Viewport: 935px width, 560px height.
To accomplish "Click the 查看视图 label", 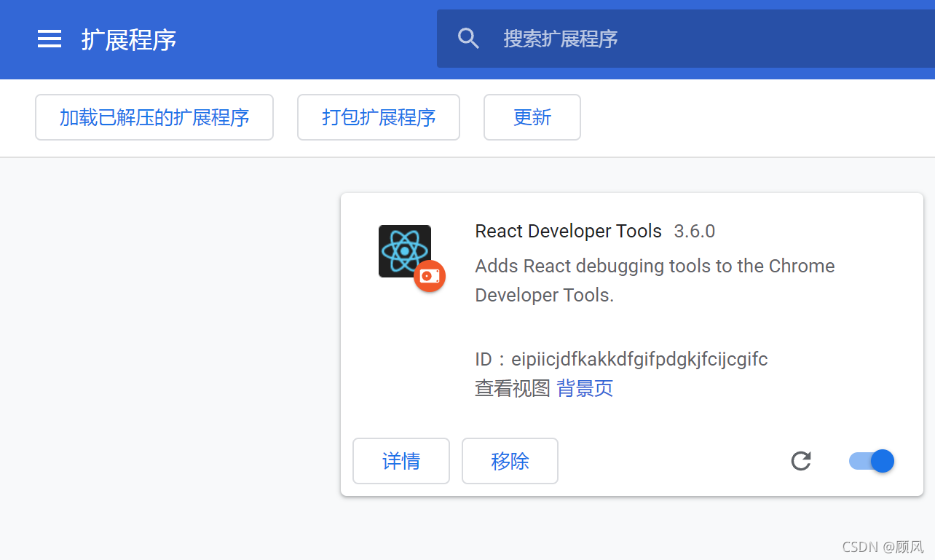I will click(x=512, y=388).
